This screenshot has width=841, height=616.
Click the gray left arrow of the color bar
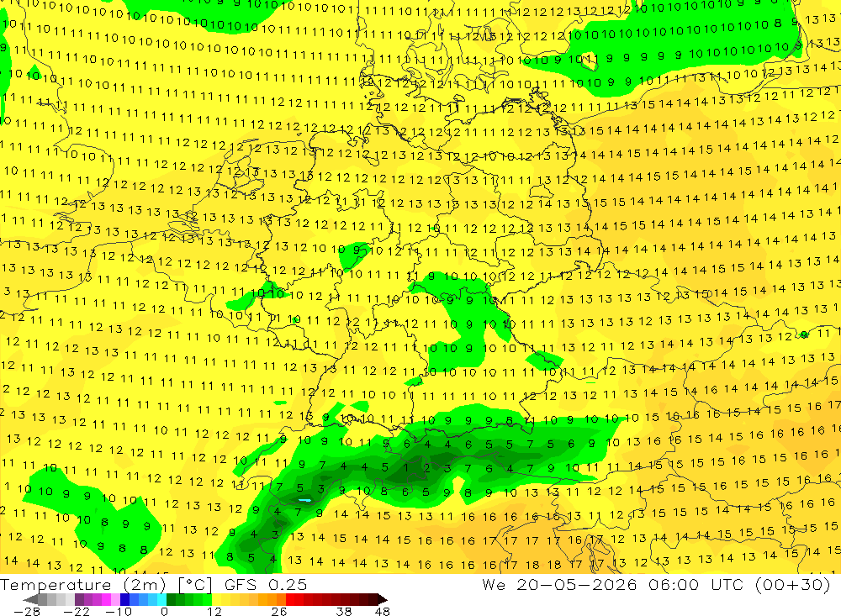click(x=30, y=600)
